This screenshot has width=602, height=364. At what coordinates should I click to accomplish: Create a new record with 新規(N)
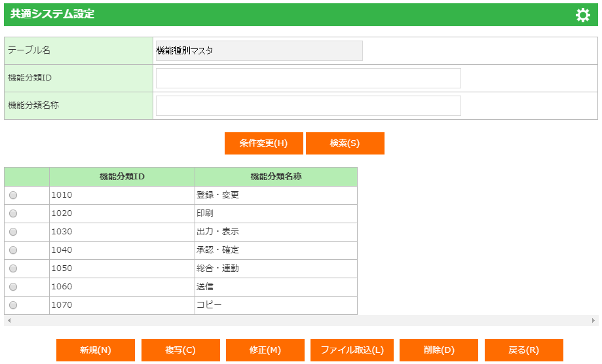tap(96, 350)
